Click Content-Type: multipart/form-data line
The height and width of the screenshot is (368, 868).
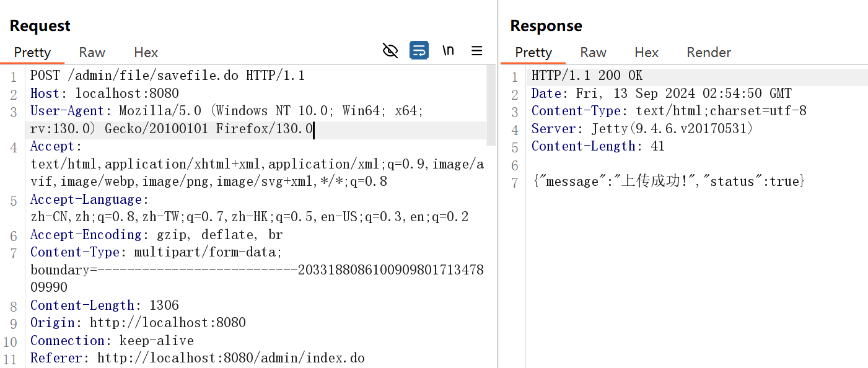click(x=157, y=252)
